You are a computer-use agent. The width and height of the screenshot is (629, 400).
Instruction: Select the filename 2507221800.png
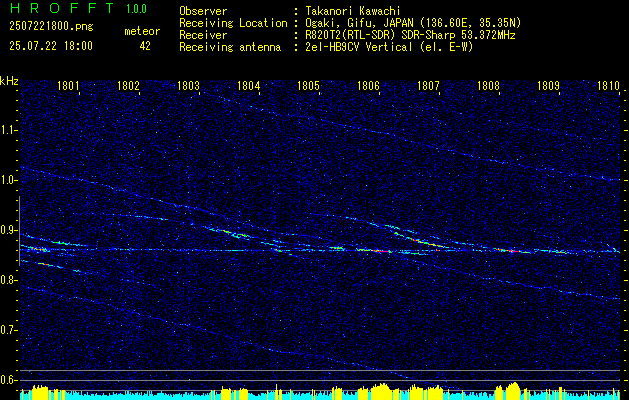pyautogui.click(x=51, y=26)
